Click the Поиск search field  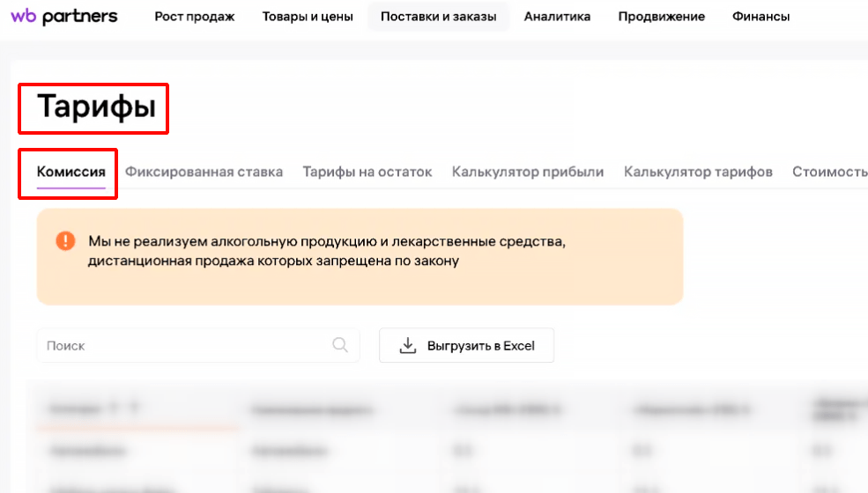point(198,345)
